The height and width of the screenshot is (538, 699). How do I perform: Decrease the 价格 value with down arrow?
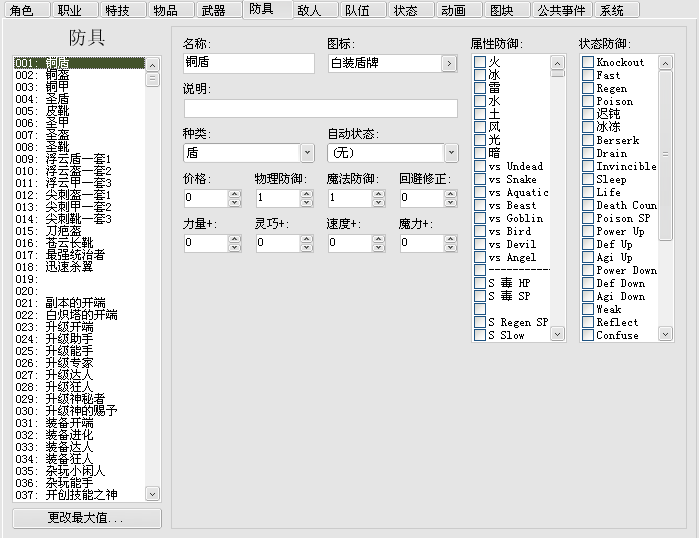(x=234, y=202)
